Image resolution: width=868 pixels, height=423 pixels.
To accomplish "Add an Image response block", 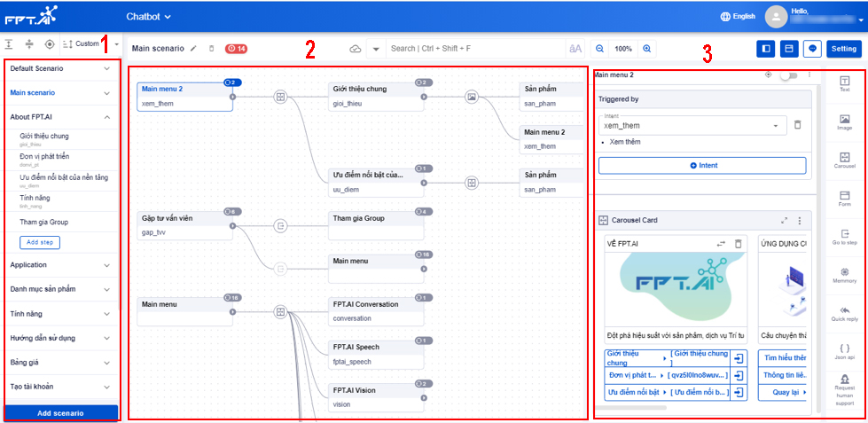I will (x=844, y=122).
